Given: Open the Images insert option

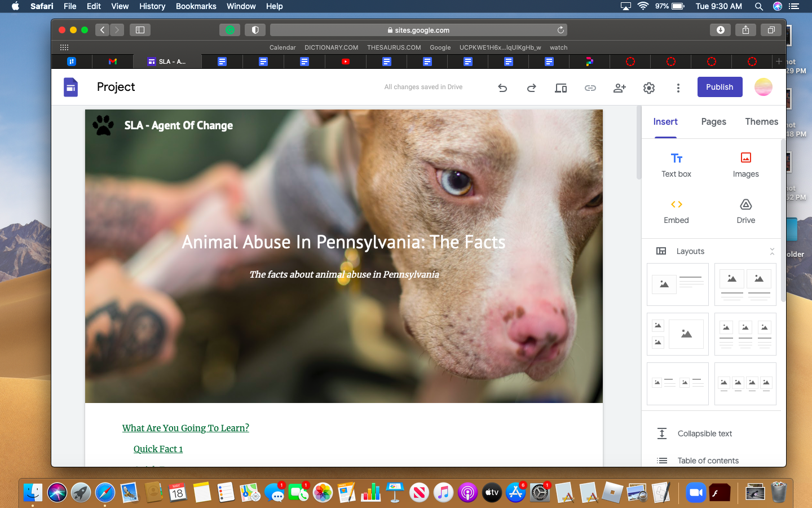Looking at the screenshot, I should point(745,165).
